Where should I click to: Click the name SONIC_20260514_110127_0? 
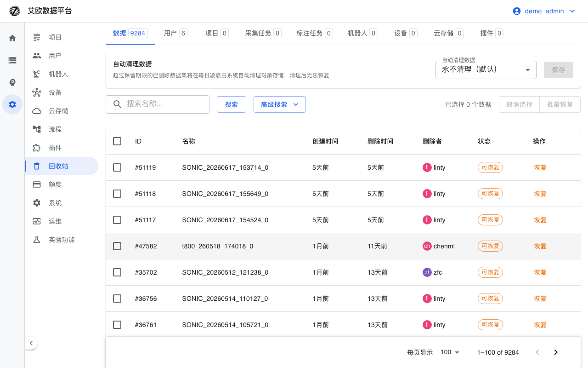225,299
